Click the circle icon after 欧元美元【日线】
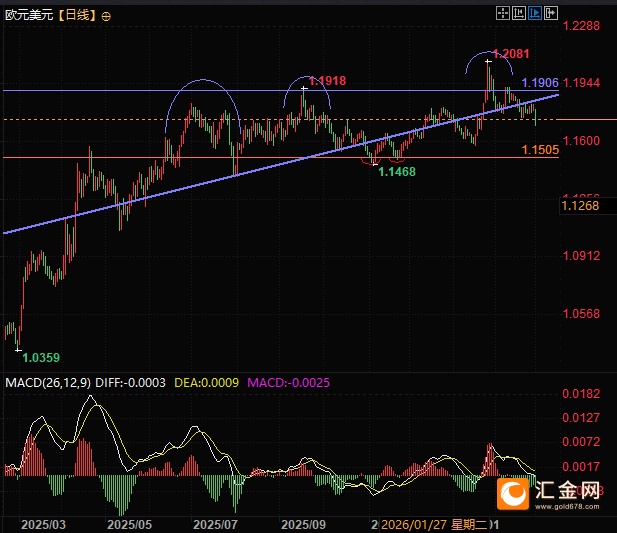 pyautogui.click(x=106, y=17)
